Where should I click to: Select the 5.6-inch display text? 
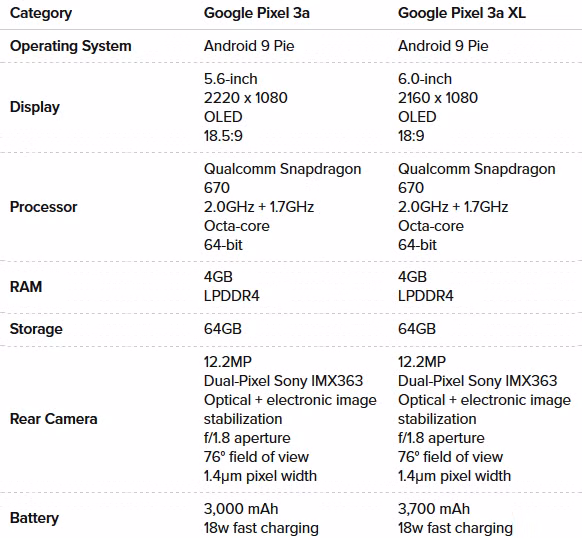tap(230, 79)
